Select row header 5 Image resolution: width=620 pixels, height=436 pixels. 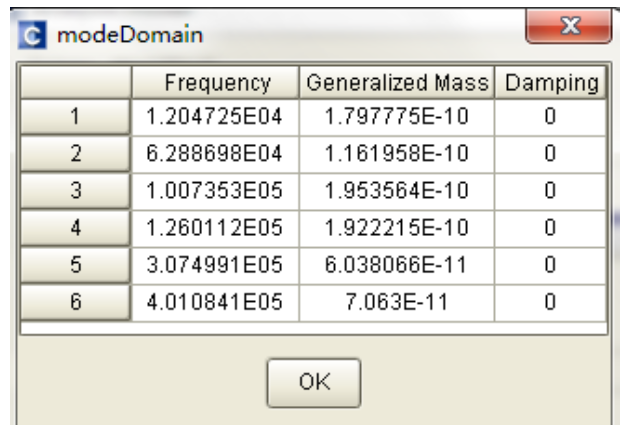point(76,266)
